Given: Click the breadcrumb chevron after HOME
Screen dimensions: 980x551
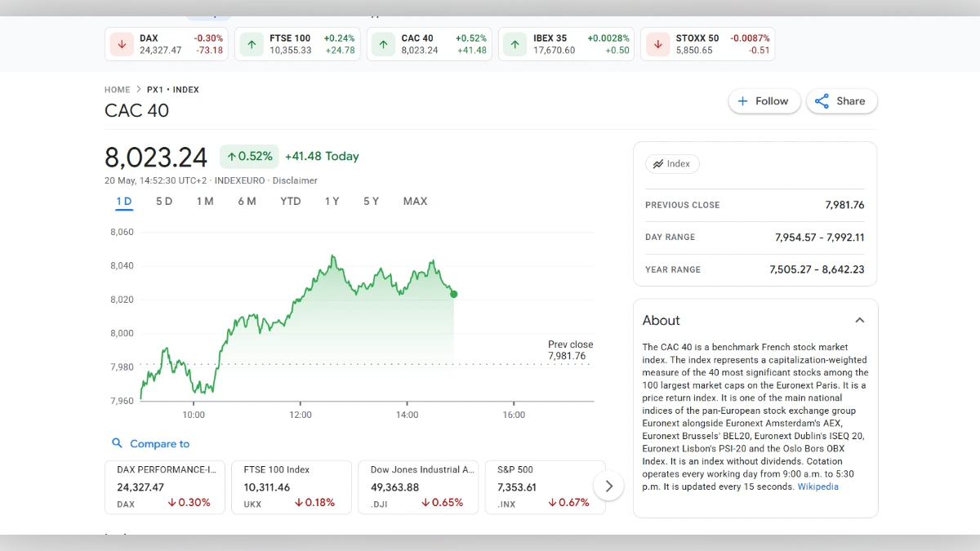Looking at the screenshot, I should point(139,90).
